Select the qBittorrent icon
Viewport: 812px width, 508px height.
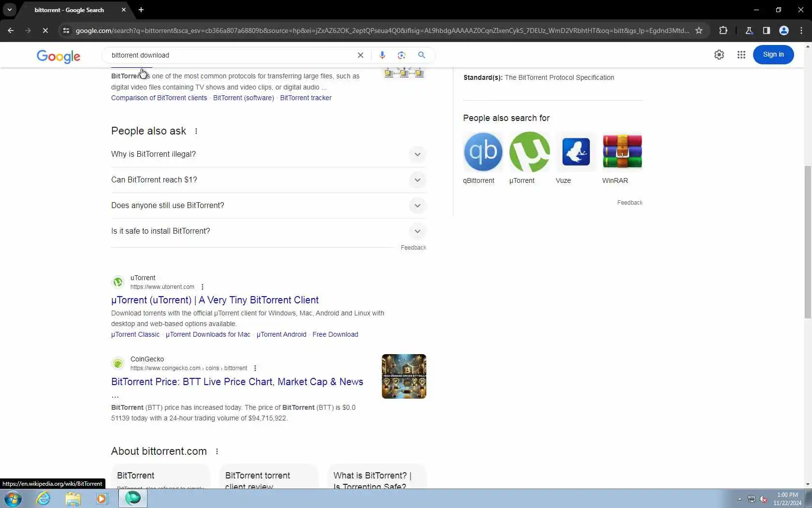pyautogui.click(x=483, y=152)
